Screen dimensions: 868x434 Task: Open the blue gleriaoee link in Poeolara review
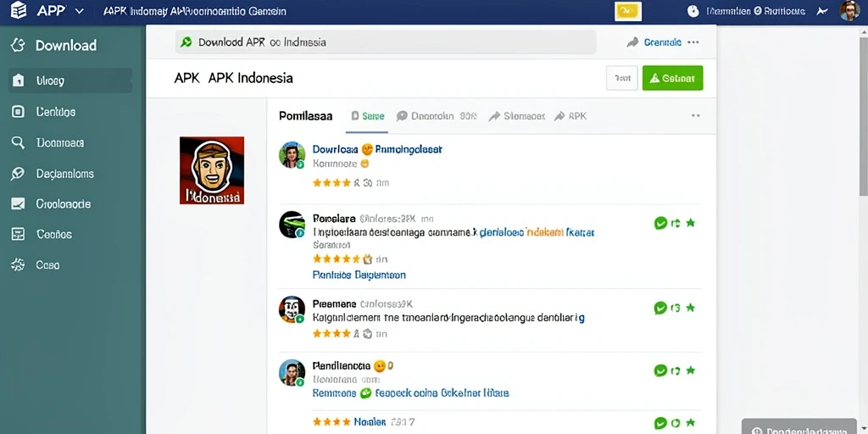coord(502,232)
